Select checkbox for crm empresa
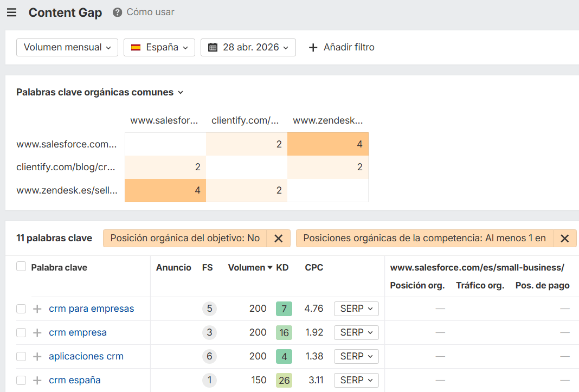579x392 pixels. point(21,332)
